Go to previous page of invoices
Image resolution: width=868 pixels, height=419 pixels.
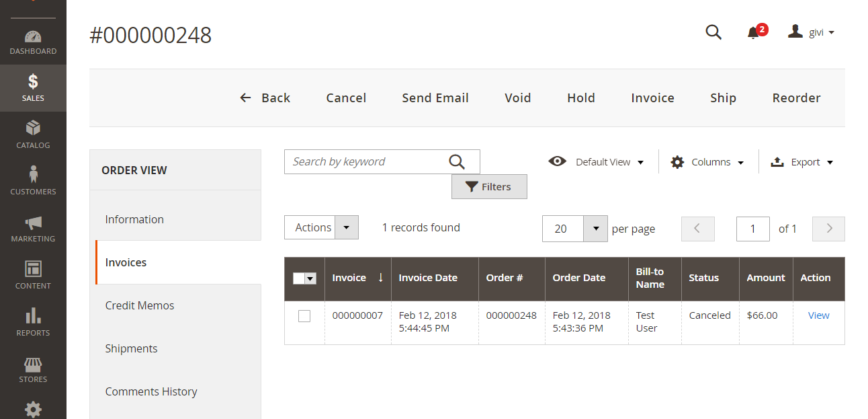pyautogui.click(x=697, y=229)
